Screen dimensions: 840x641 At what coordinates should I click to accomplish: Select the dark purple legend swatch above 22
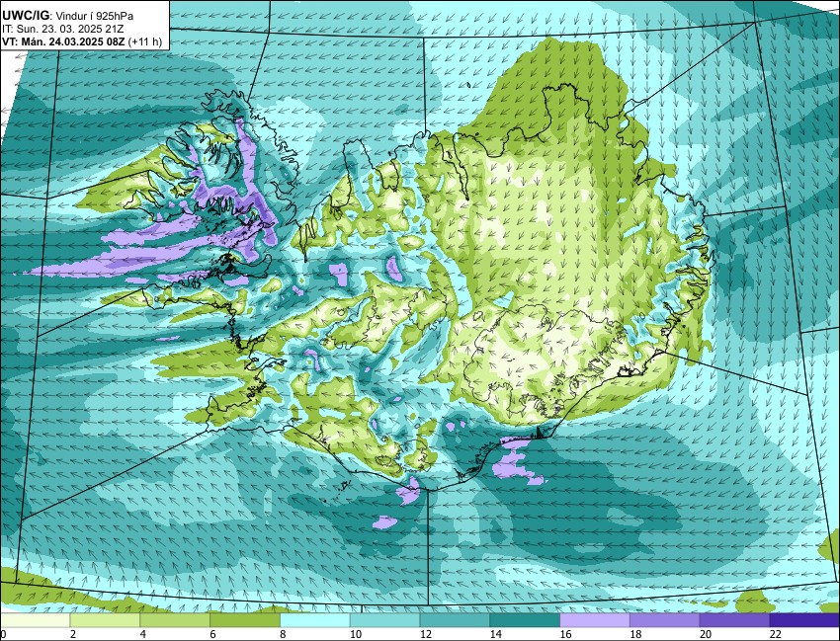tap(804, 620)
